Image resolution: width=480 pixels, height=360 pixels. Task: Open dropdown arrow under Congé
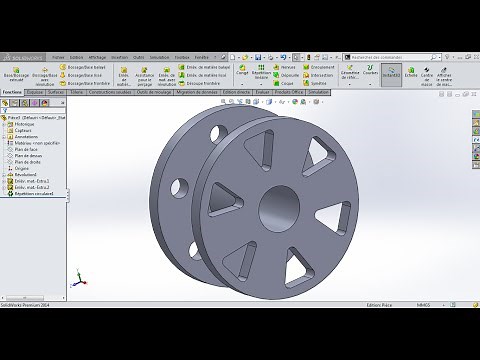(x=242, y=85)
